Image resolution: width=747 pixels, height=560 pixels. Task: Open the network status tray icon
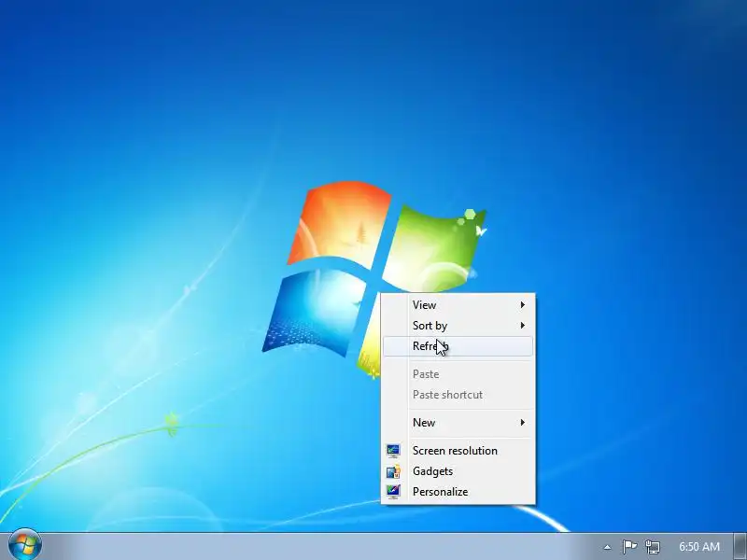coord(652,547)
